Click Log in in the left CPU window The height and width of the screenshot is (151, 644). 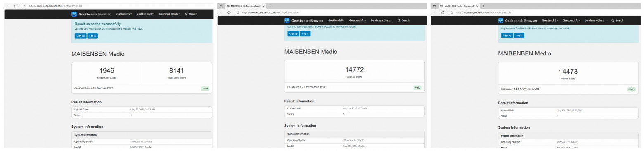click(x=92, y=36)
